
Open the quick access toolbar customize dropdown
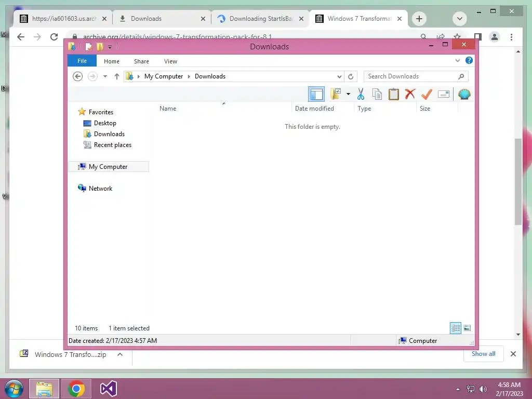pyautogui.click(x=110, y=47)
